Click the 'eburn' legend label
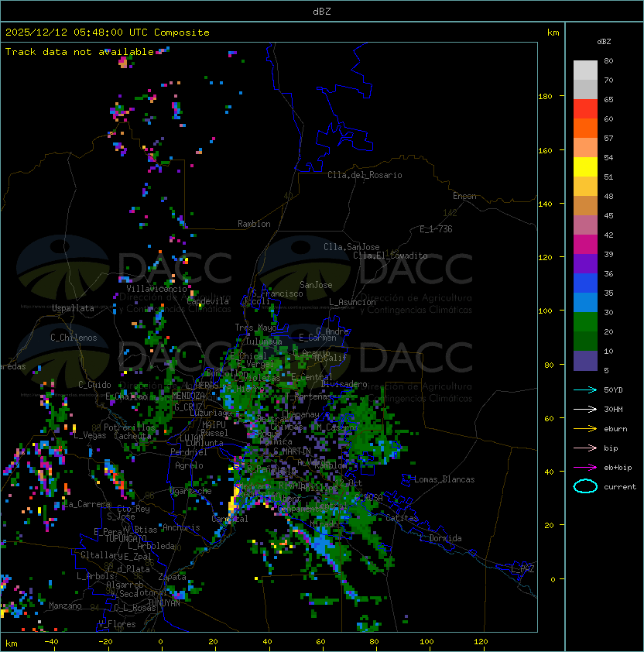 coord(615,429)
